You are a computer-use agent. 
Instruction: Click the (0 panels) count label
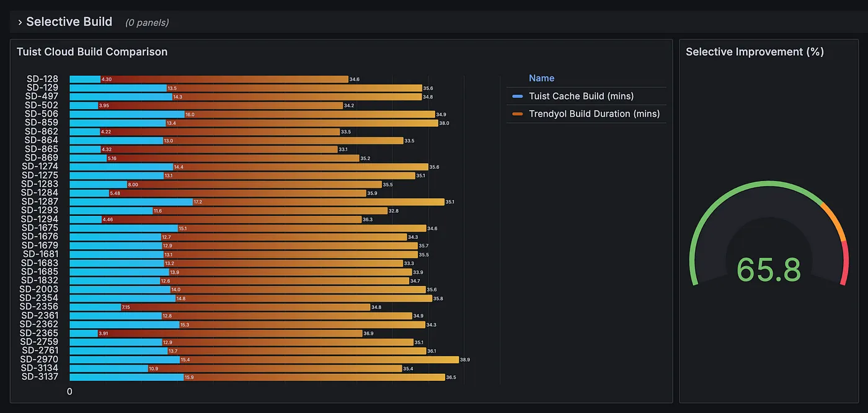point(146,22)
